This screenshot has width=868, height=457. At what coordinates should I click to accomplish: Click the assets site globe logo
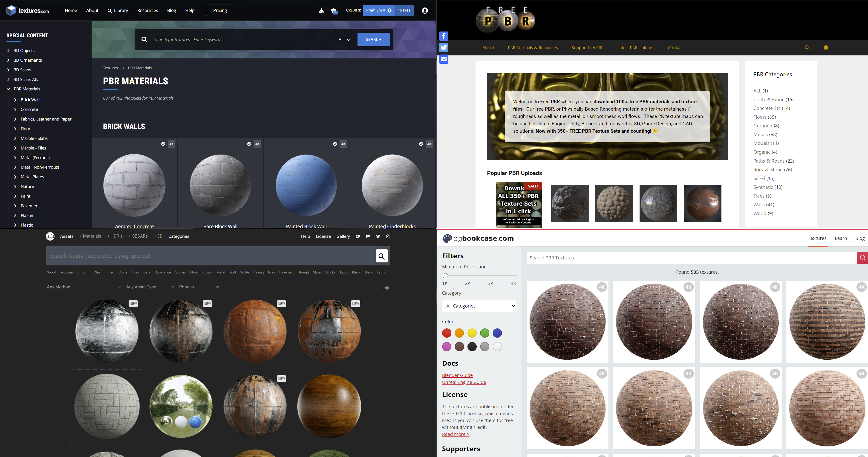pos(50,236)
